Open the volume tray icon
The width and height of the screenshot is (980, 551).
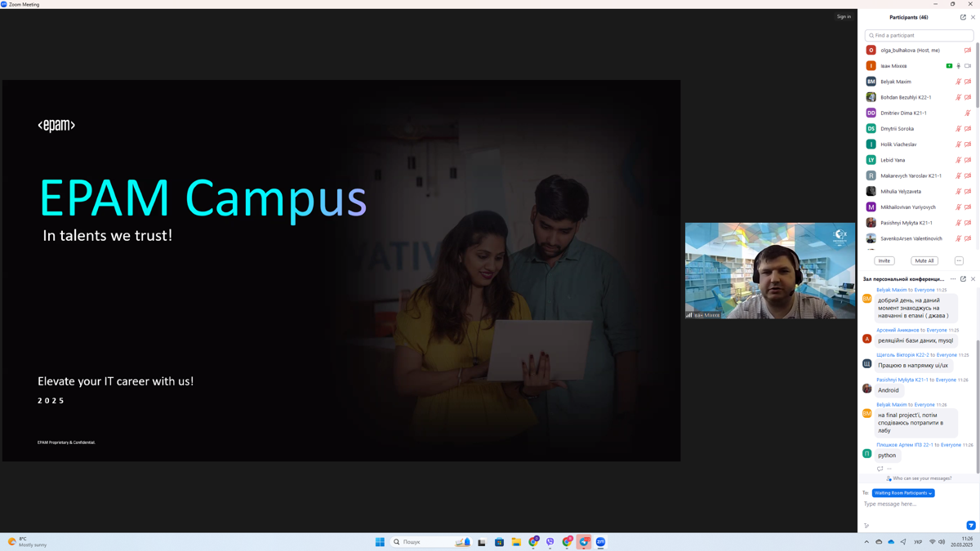click(942, 542)
